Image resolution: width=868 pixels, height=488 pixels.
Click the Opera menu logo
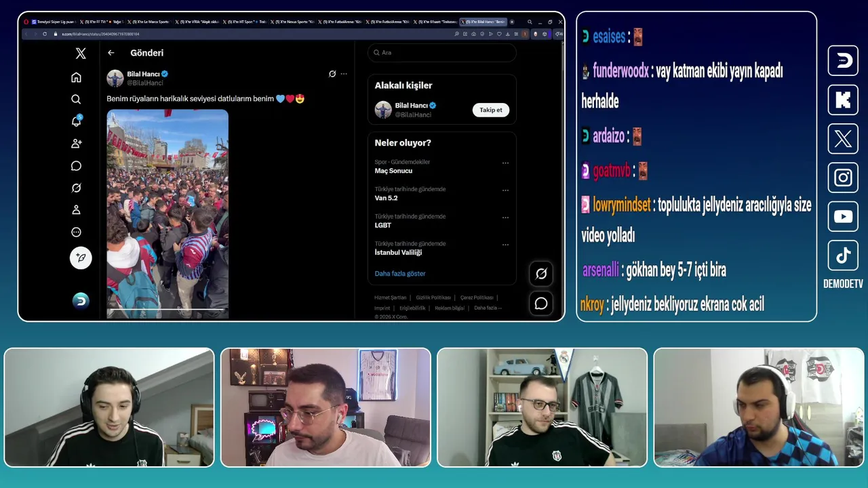click(26, 22)
